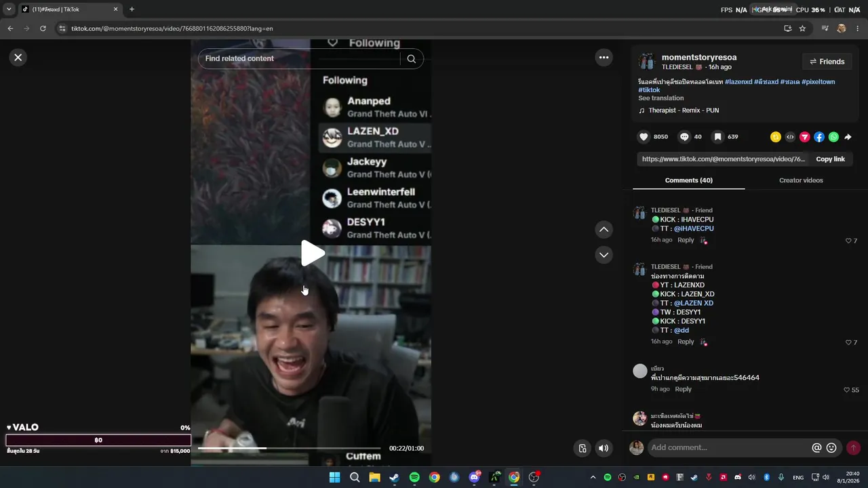Image resolution: width=868 pixels, height=488 pixels.
Task: Open Spotify from the taskbar
Action: click(414, 477)
